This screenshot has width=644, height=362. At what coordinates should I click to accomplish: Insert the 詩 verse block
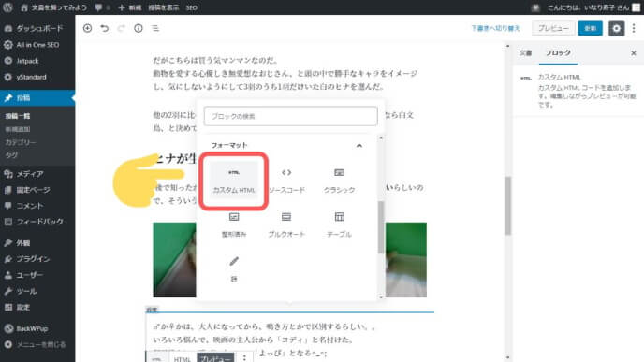pos(234,268)
